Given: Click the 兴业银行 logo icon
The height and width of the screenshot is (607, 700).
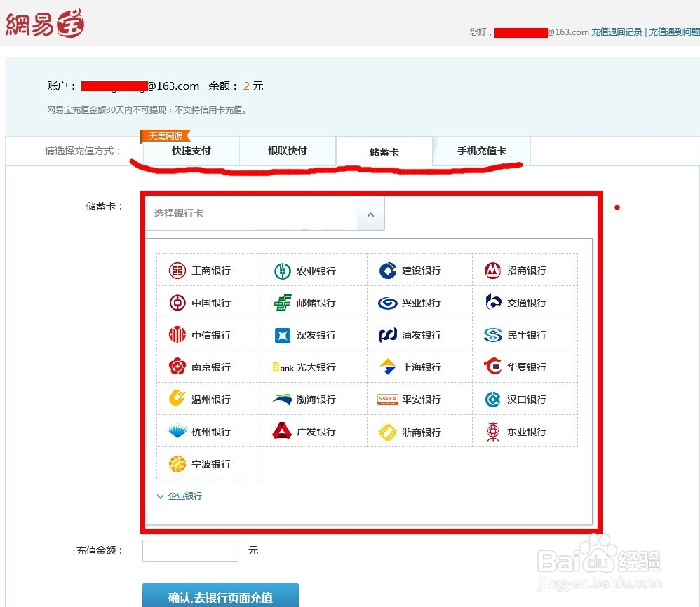Looking at the screenshot, I should tap(387, 303).
